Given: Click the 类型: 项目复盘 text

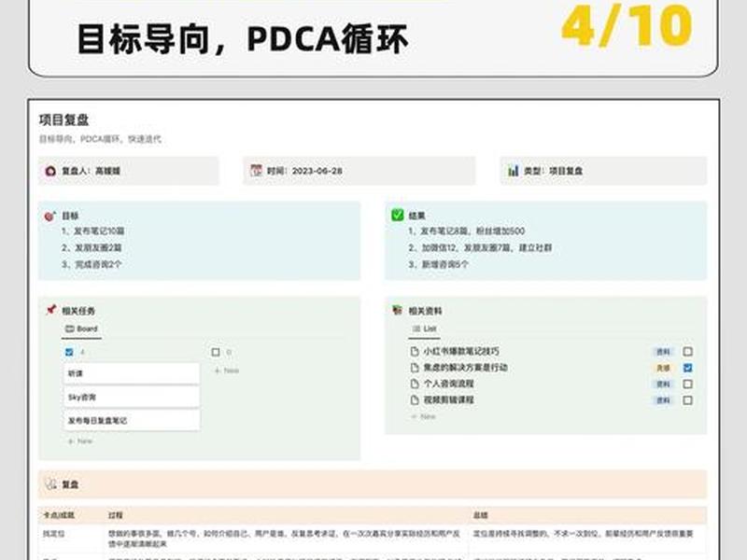Looking at the screenshot, I should [553, 171].
